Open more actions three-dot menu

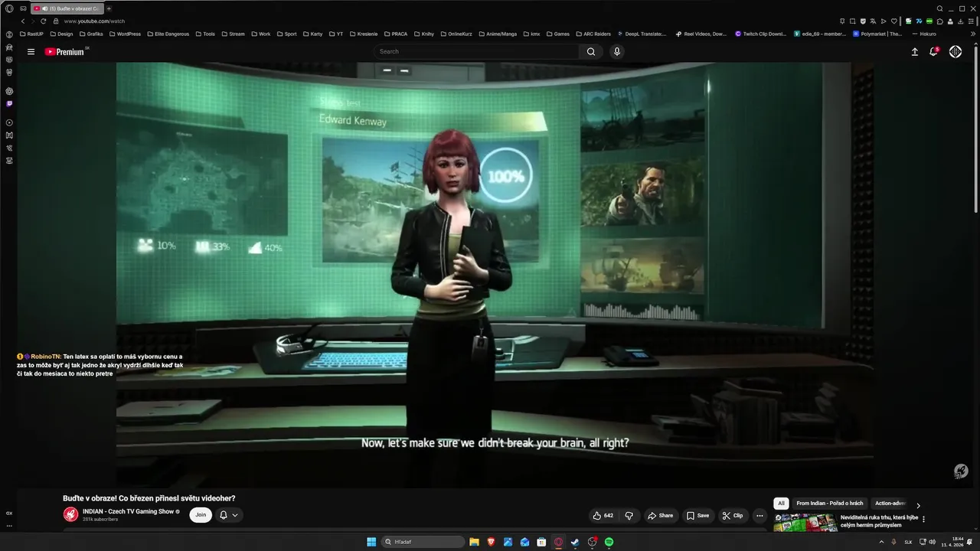coord(759,515)
